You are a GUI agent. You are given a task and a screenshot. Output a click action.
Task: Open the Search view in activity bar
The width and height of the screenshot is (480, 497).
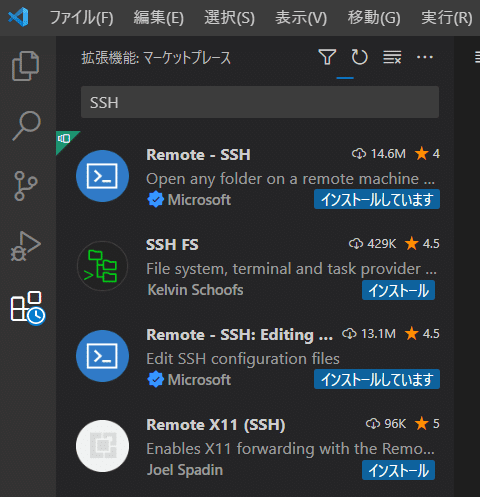click(x=26, y=126)
